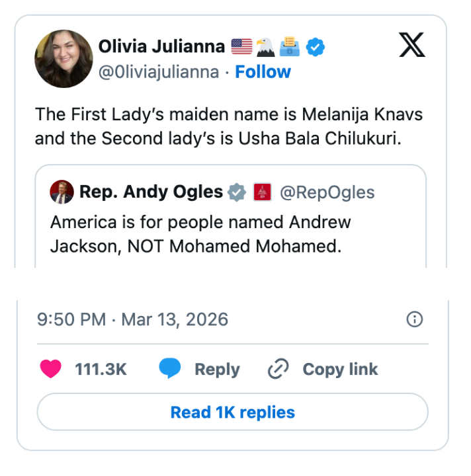Click the blue reply speech bubble icon
Viewport: 471px width, 476px height.
click(x=170, y=369)
